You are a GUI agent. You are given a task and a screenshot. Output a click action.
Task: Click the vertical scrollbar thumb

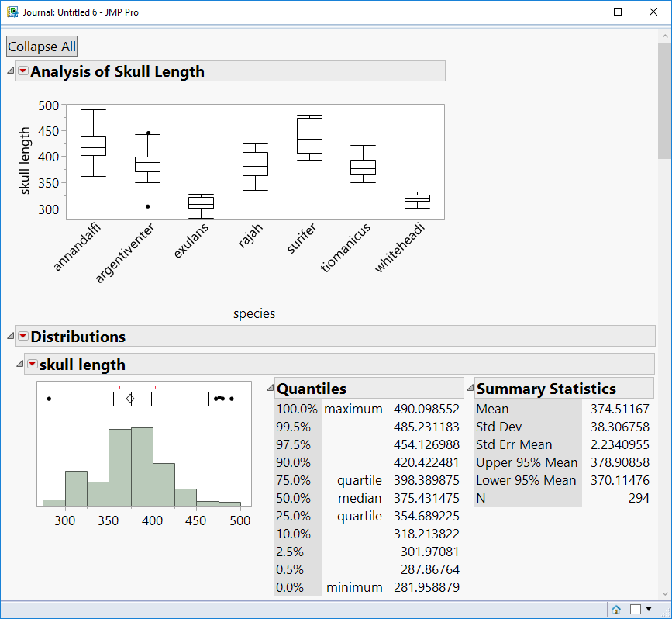coord(665,101)
